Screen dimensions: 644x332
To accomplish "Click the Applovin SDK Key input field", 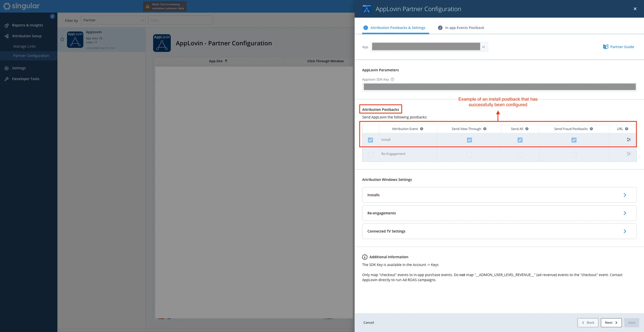I will pyautogui.click(x=499, y=87).
